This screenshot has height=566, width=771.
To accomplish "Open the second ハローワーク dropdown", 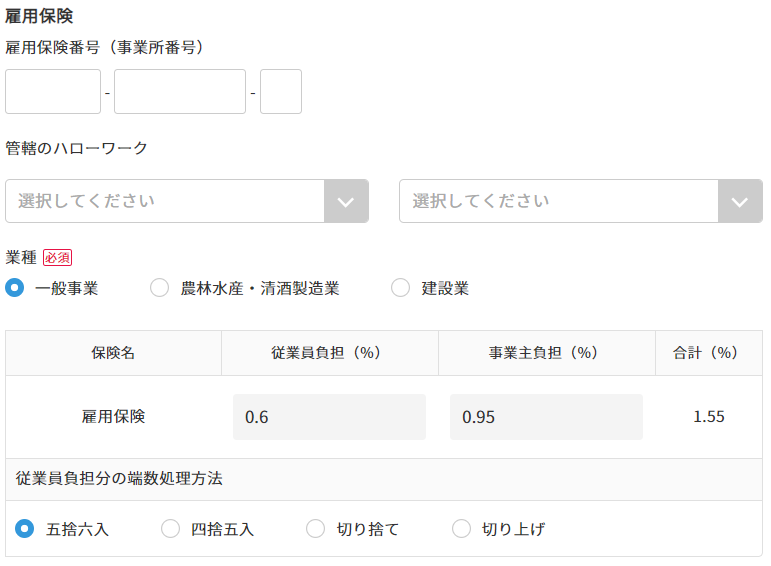I will click(560, 201).
